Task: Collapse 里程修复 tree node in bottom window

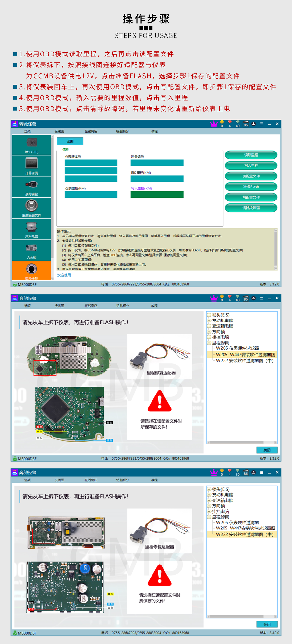Action: (209, 517)
